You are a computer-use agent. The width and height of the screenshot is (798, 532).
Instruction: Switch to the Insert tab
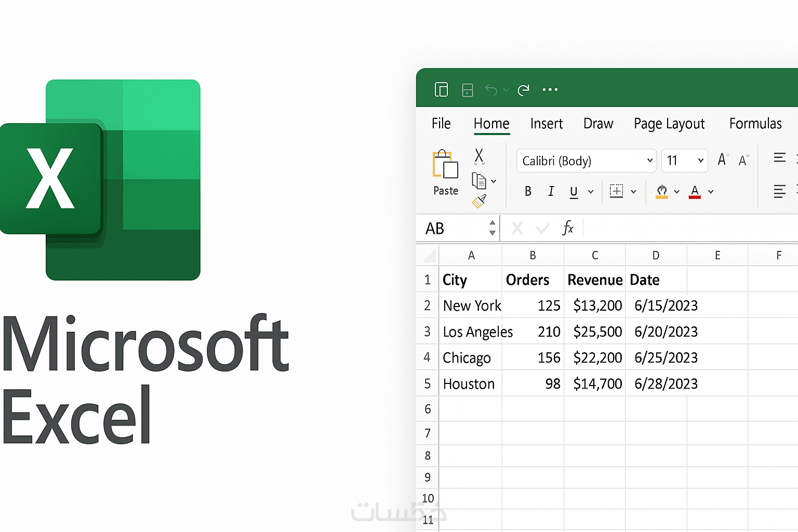(547, 124)
